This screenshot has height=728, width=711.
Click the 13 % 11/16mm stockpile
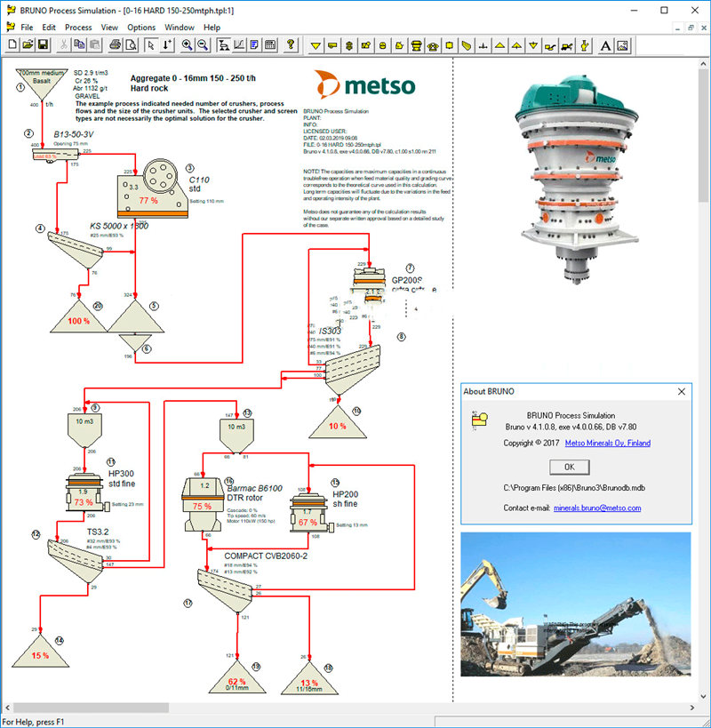(309, 679)
